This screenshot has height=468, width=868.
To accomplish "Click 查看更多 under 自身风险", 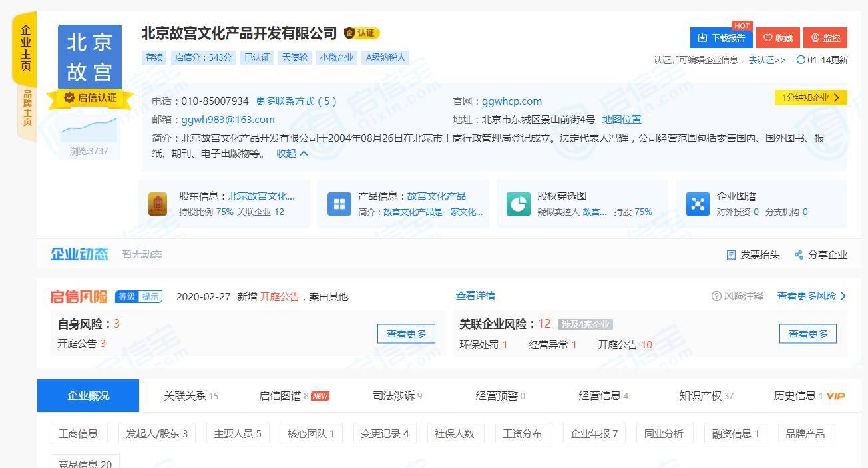I will point(406,334).
